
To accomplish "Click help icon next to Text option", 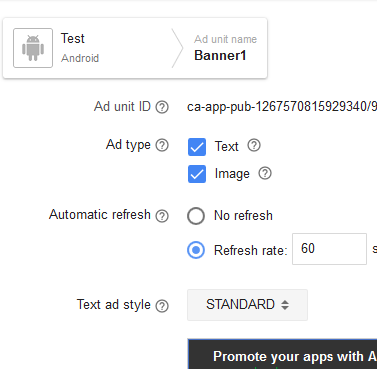I will coord(254,145).
